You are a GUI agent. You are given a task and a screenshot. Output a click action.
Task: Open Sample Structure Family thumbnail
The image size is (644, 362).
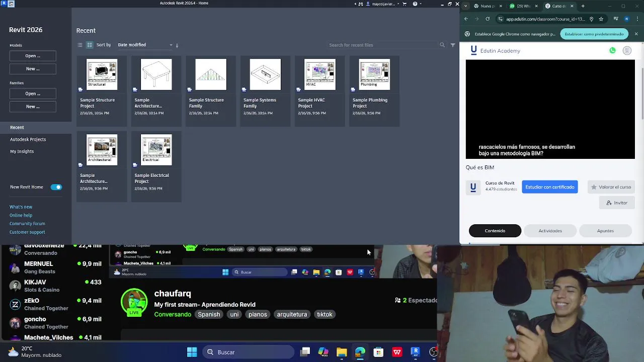[211, 75]
